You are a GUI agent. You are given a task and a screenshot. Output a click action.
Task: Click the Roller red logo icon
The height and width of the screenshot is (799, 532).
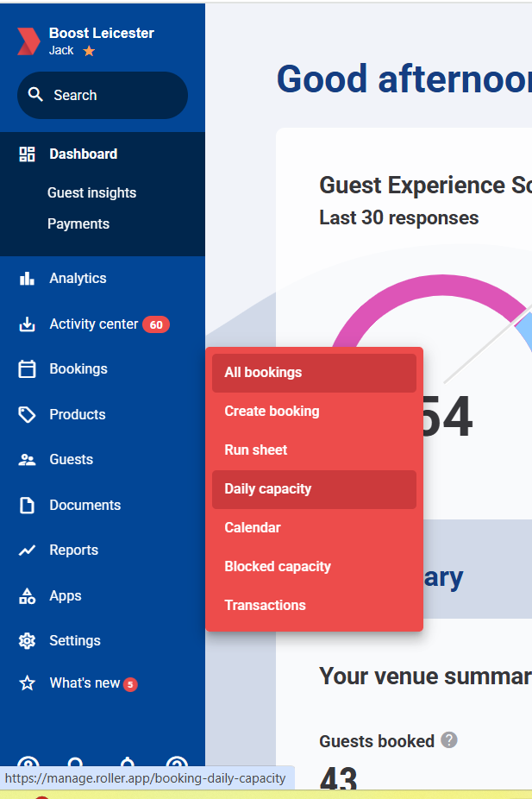tap(28, 41)
